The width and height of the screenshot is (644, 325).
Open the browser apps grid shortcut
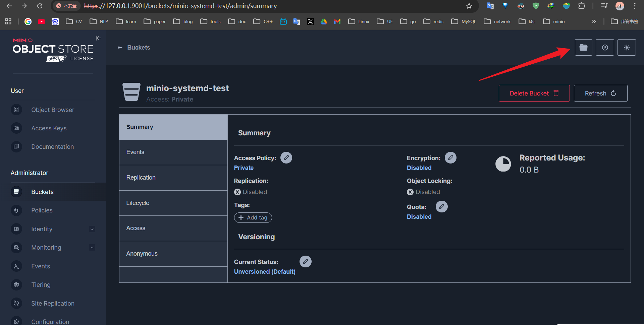click(x=8, y=21)
